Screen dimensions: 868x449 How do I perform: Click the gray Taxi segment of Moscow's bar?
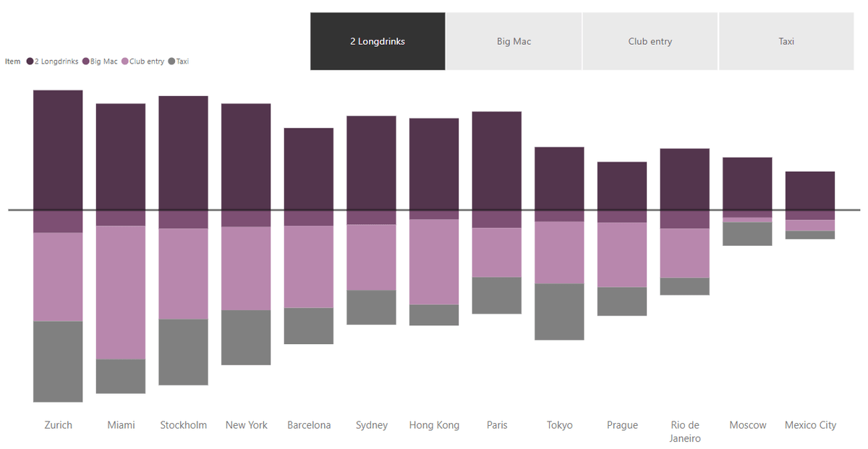pos(747,233)
